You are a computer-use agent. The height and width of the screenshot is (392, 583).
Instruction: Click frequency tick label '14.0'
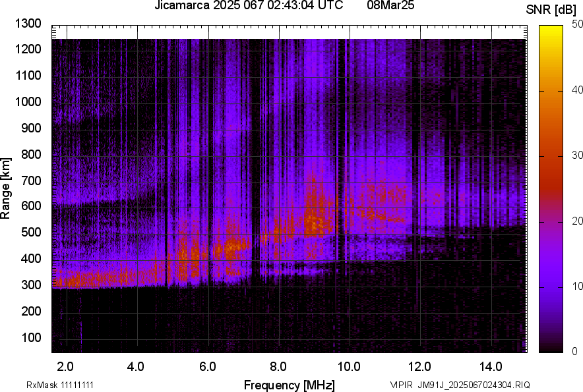tap(491, 367)
